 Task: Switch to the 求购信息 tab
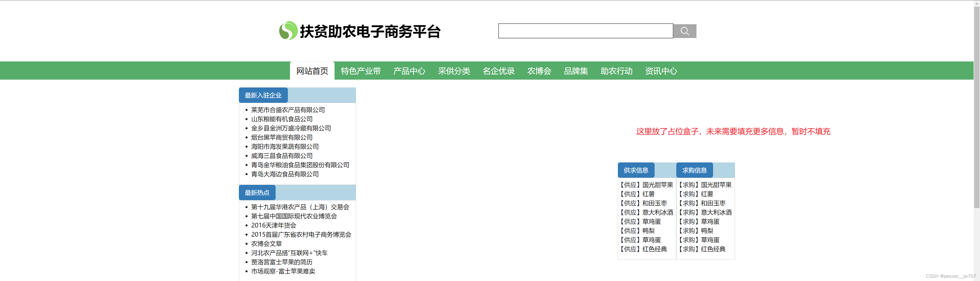pyautogui.click(x=694, y=170)
